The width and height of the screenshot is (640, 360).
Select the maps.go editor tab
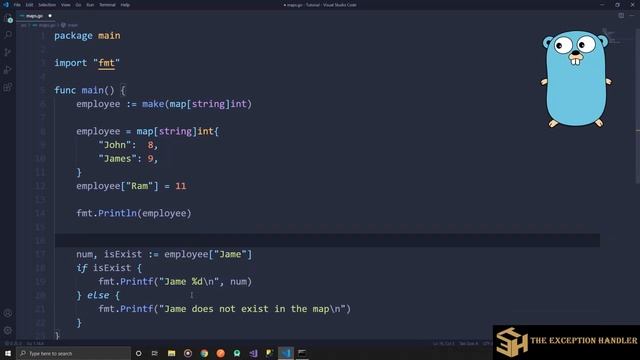click(35, 16)
